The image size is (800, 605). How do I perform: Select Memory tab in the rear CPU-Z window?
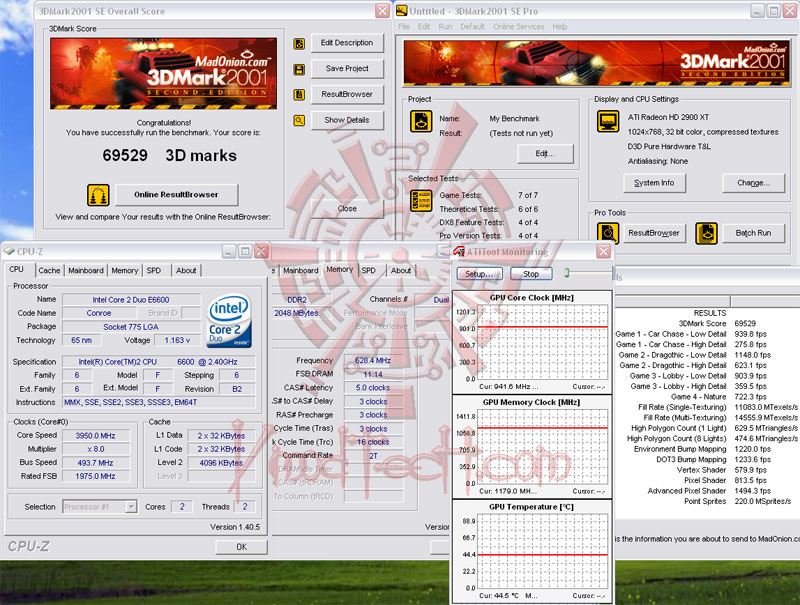tap(340, 269)
